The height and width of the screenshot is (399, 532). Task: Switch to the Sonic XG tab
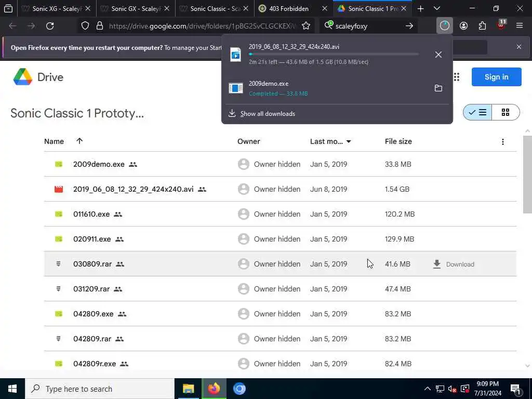pyautogui.click(x=56, y=8)
